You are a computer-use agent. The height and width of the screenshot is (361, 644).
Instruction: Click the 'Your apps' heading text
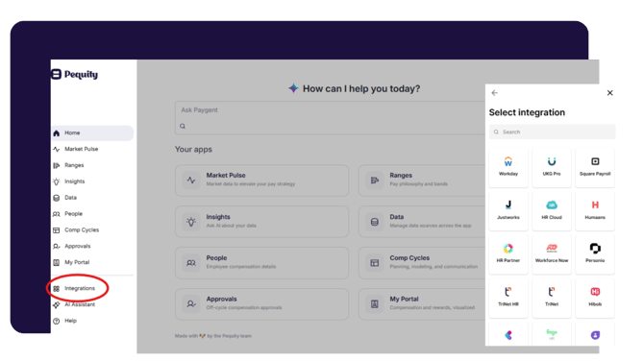pos(193,150)
